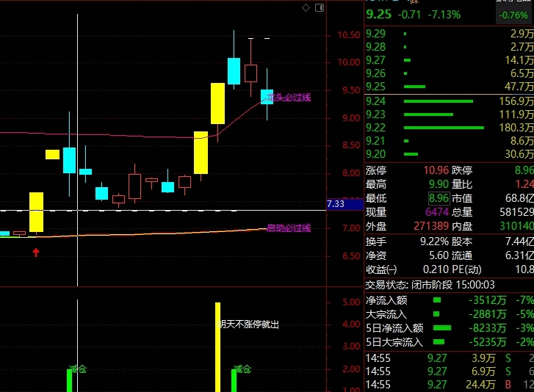Click the boxed 最低 value 8.96
Viewport: 534px width, 392px height.
tap(439, 198)
